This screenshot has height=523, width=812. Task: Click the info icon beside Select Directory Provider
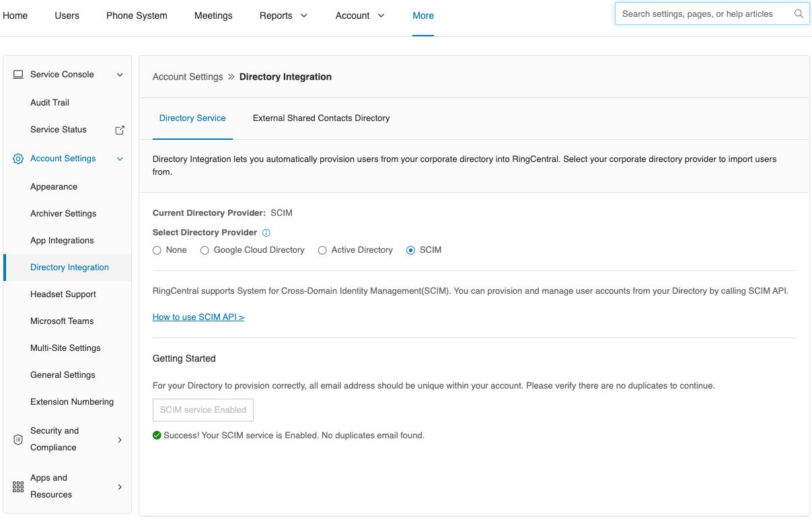click(x=266, y=233)
